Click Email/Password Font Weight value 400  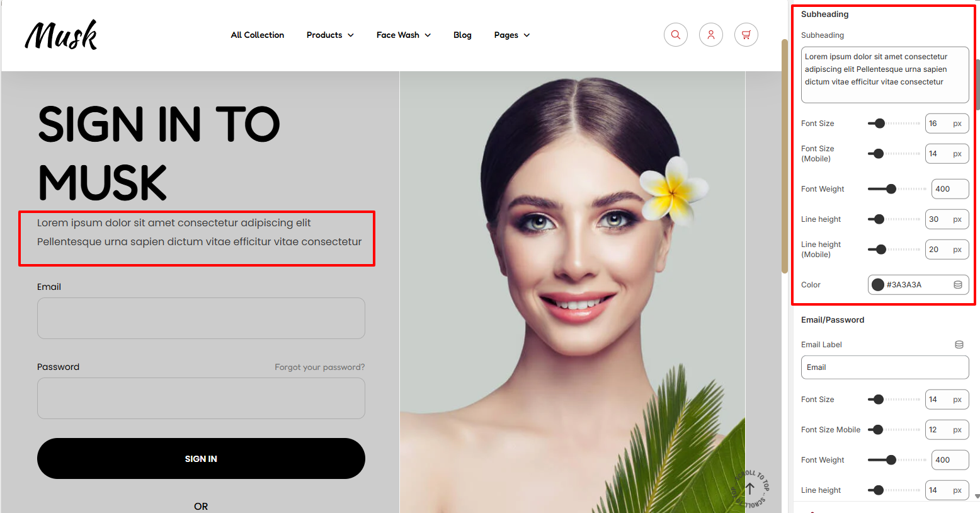[950, 460]
